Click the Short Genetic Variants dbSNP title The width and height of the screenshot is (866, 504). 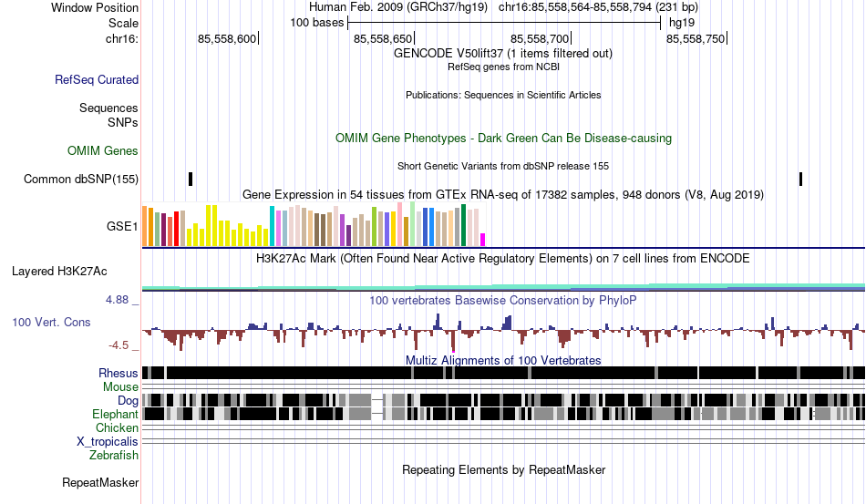(x=503, y=166)
